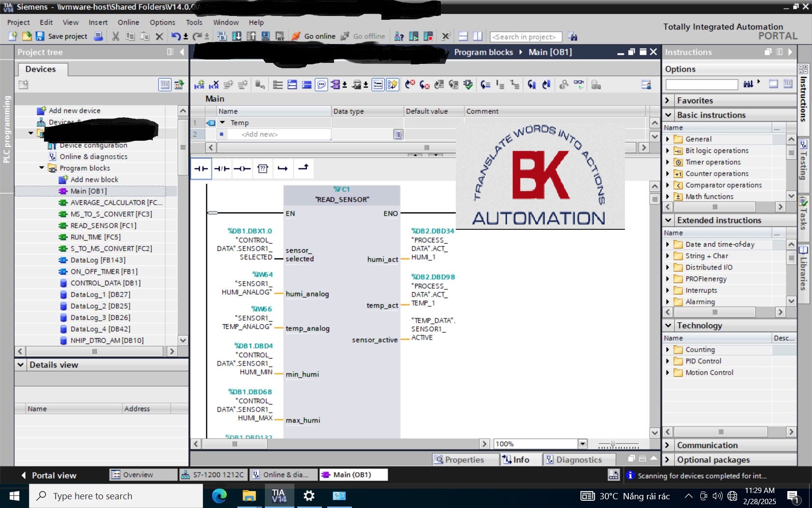Click Delete network icon in editor toolbar
This screenshot has width=812, height=508.
[x=214, y=85]
